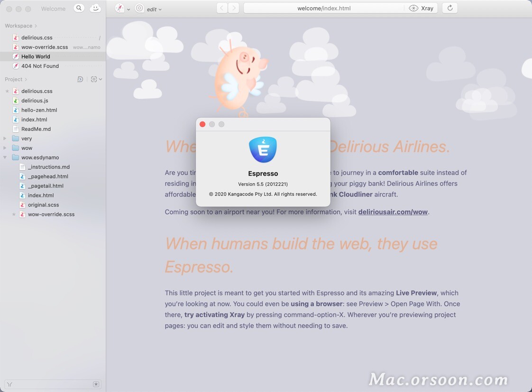Screen dimensions: 532x392
Task: Click the welcome/index.html address field
Action: point(324,8)
